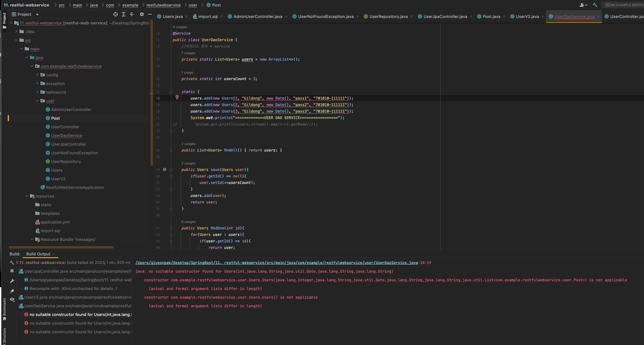Click restfulwebservice in the breadcrumb path
Viewport: 644px width, 345px height.
(163, 5)
